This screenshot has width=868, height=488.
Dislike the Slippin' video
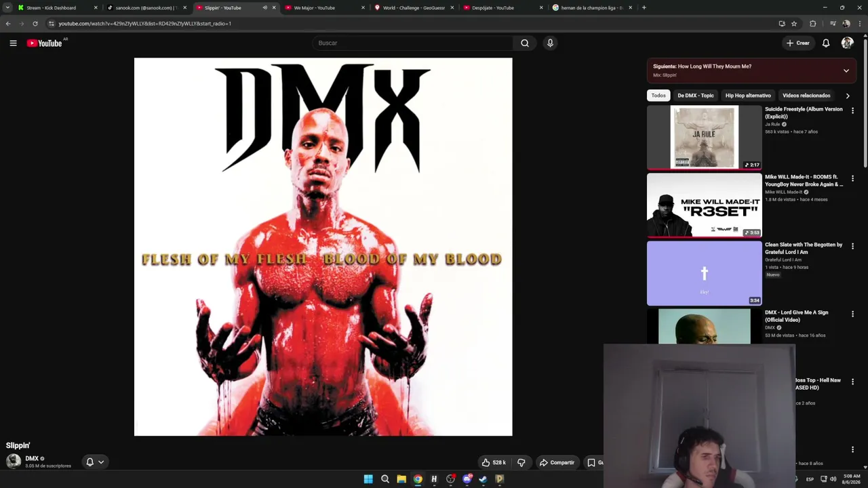[521, 462]
